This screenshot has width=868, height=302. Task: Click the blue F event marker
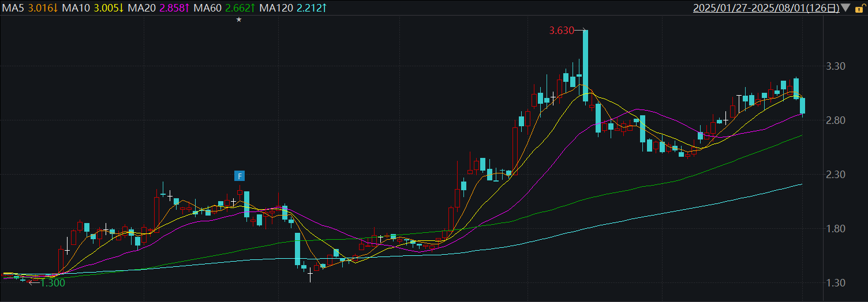tap(240, 176)
